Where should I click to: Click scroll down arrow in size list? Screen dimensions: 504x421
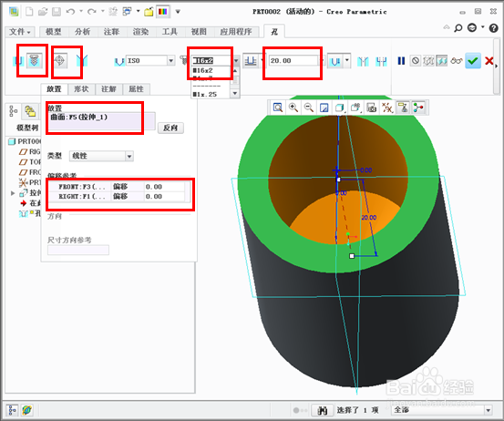(x=235, y=94)
